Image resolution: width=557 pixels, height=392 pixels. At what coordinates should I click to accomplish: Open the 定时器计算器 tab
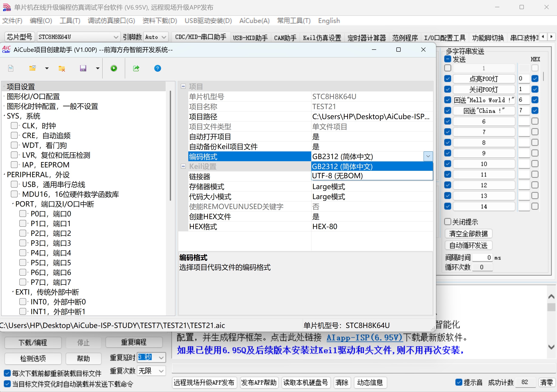(367, 38)
